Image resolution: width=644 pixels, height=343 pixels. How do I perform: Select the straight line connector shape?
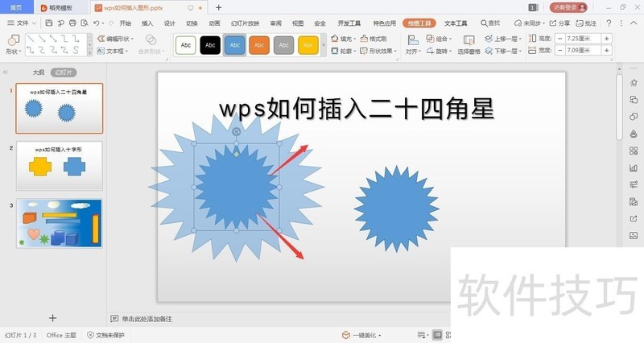[31, 39]
